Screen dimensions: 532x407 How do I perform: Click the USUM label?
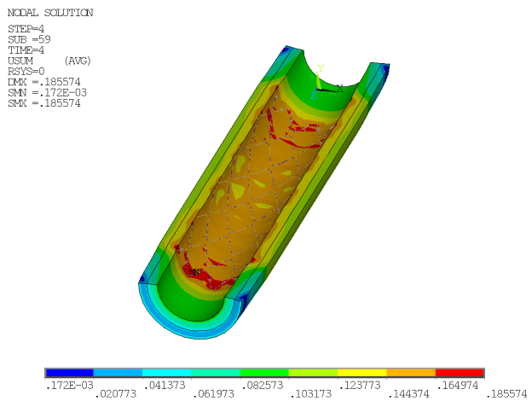tap(20, 61)
